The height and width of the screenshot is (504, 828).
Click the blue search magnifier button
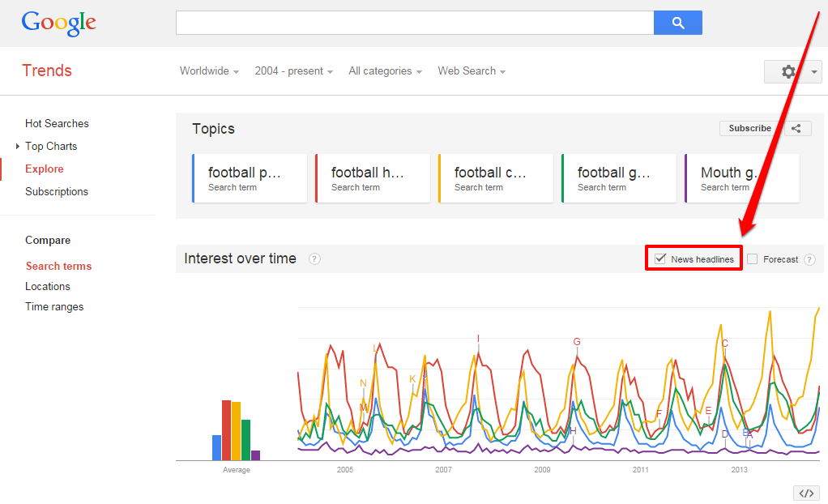point(677,23)
